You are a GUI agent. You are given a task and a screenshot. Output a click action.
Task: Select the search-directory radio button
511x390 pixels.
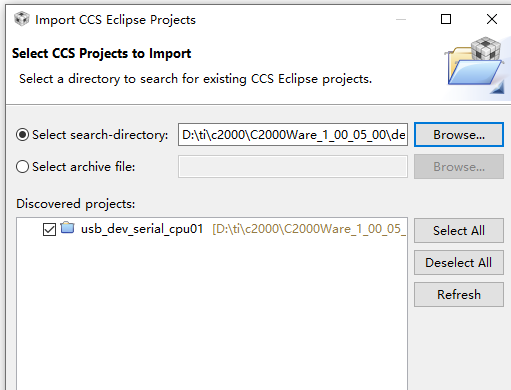click(x=22, y=135)
